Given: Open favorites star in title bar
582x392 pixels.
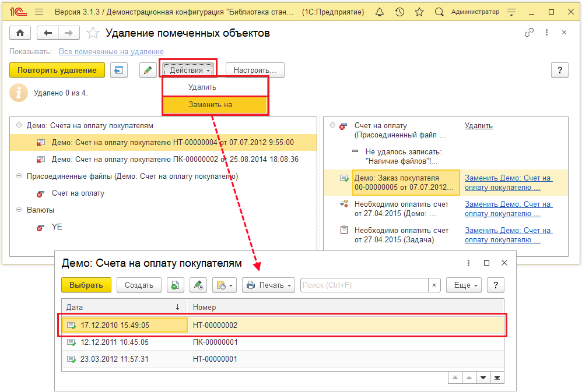Looking at the screenshot, I should click(419, 12).
